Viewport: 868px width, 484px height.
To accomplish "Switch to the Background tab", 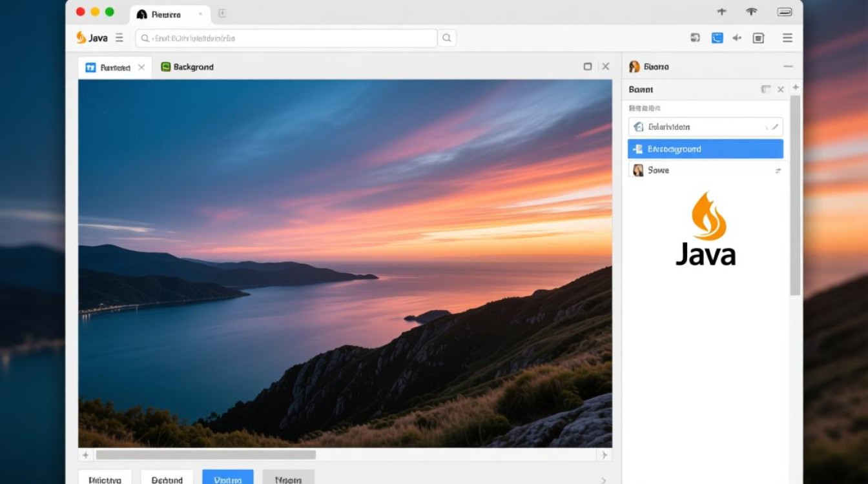I will coord(187,67).
